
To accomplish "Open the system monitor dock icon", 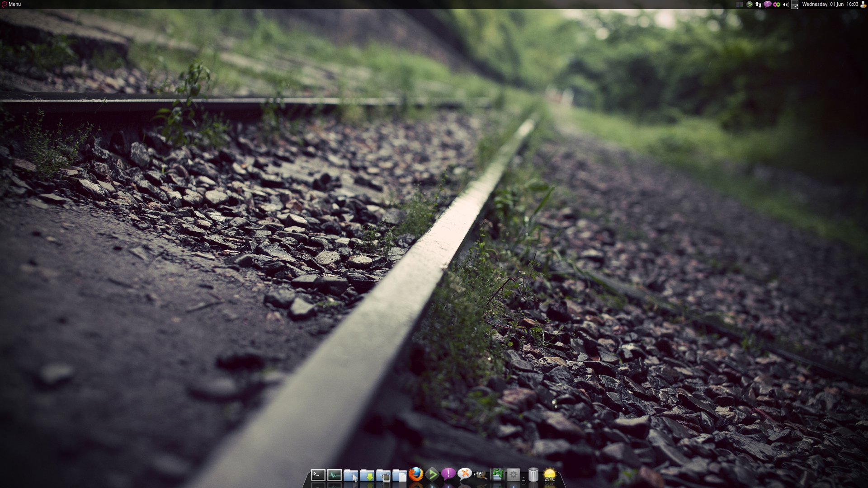I will [334, 475].
